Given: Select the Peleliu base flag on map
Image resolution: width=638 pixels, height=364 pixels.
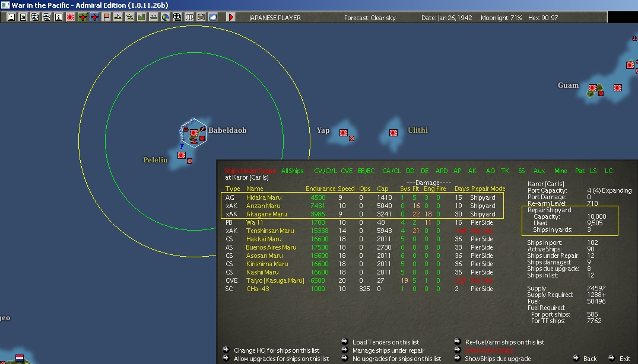Looking at the screenshot, I should click(182, 155).
